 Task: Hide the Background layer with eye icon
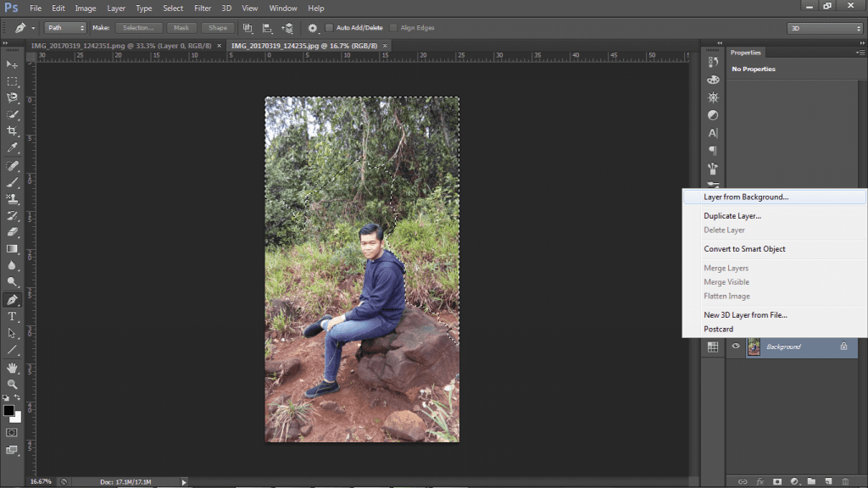[x=736, y=347]
